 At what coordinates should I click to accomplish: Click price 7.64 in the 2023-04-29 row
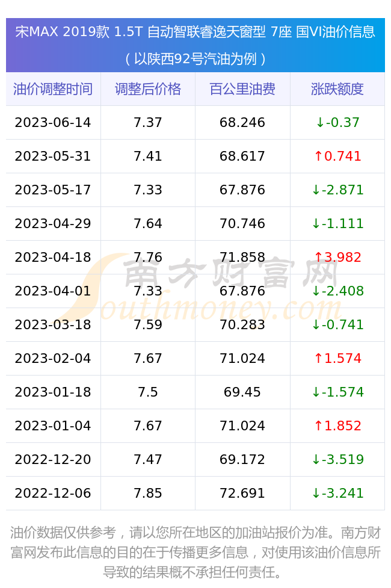tap(148, 224)
